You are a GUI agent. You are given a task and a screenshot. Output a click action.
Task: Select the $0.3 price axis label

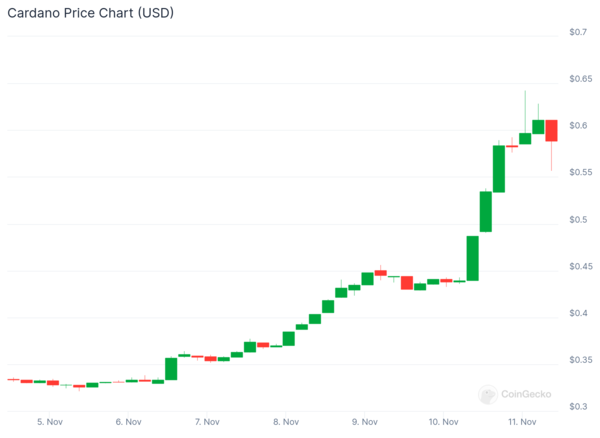[577, 407]
